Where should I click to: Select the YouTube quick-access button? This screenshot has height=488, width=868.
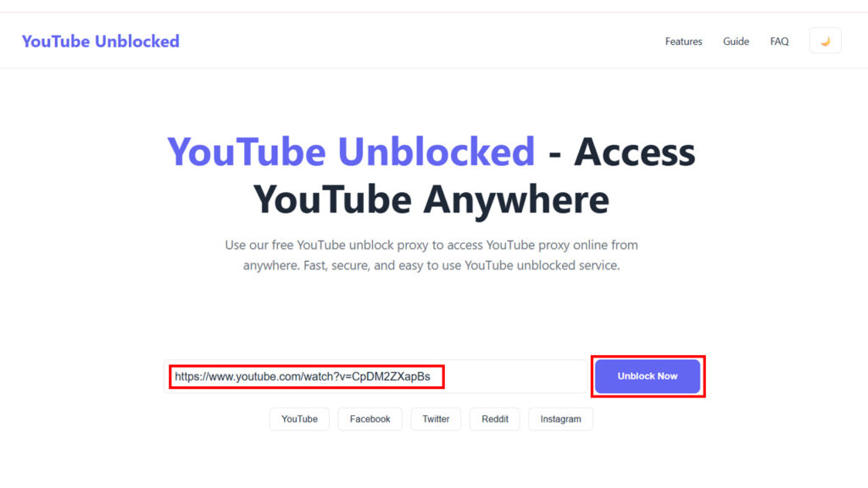click(x=299, y=419)
